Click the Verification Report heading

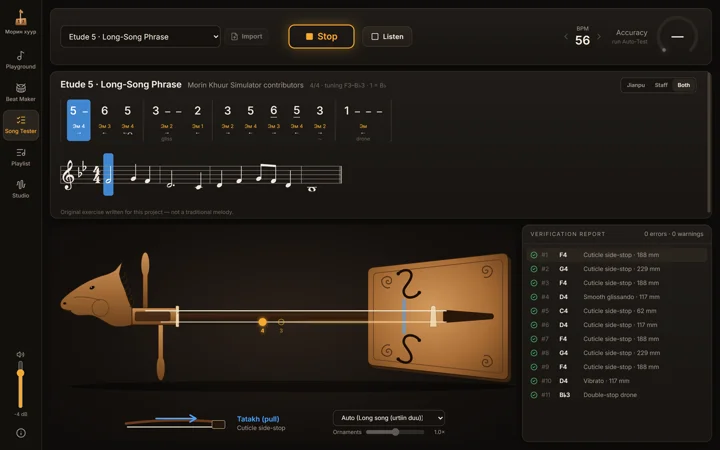568,234
